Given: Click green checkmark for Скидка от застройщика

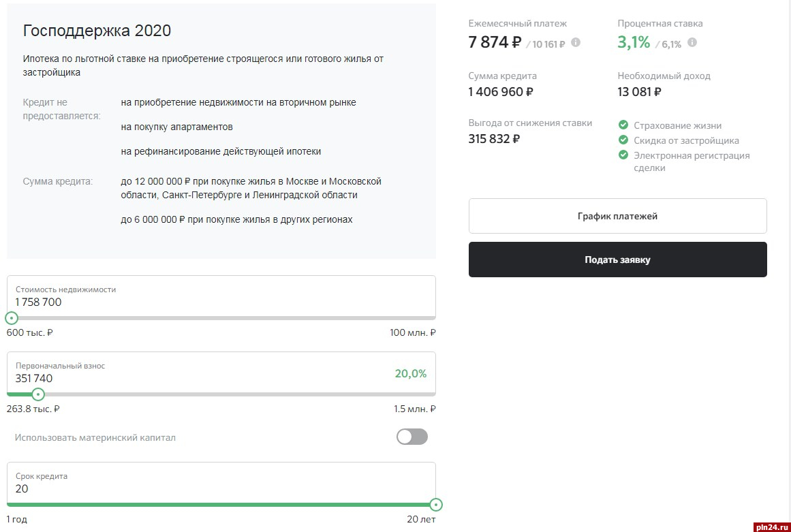Looking at the screenshot, I should point(623,140).
